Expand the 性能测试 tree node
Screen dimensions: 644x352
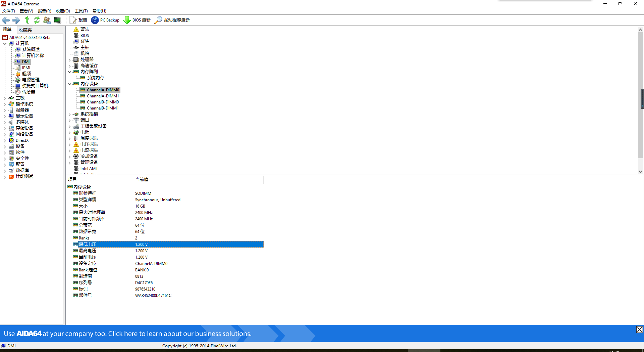[x=5, y=177]
